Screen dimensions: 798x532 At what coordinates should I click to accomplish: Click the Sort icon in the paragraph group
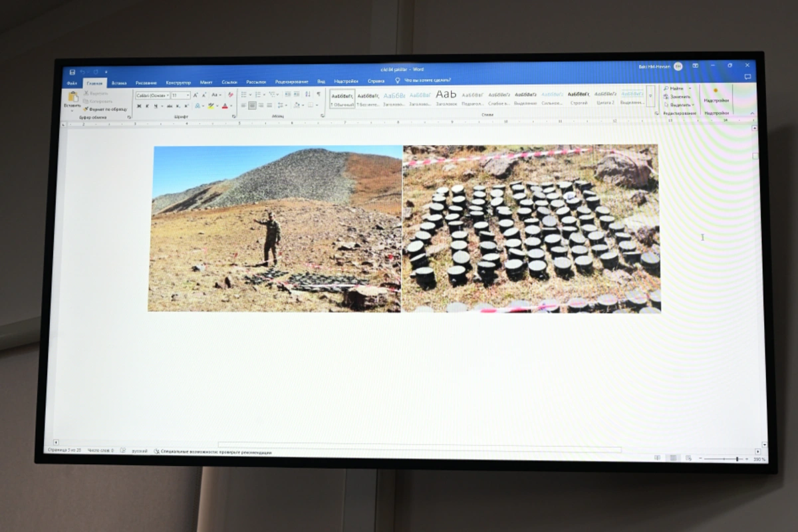tap(308, 94)
